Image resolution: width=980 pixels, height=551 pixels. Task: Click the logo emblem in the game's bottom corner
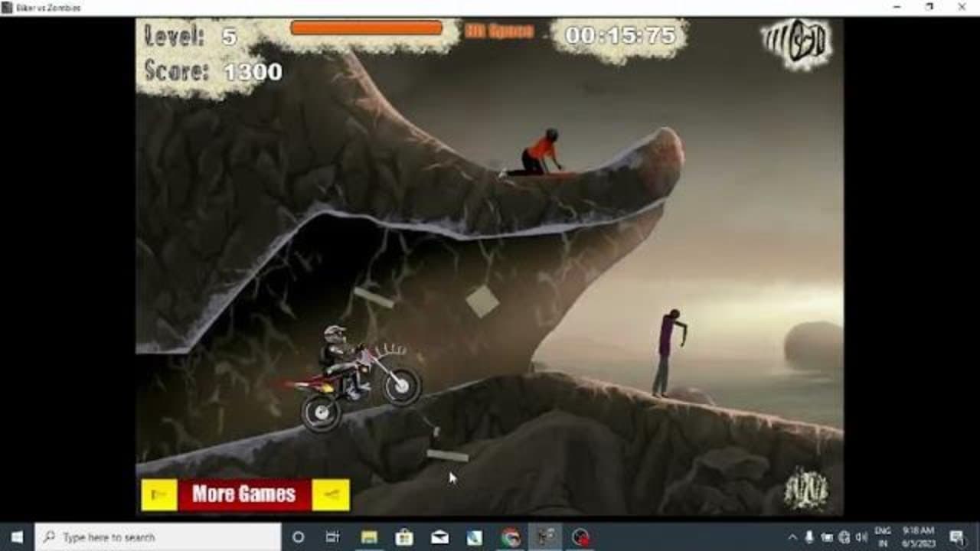[x=805, y=490]
